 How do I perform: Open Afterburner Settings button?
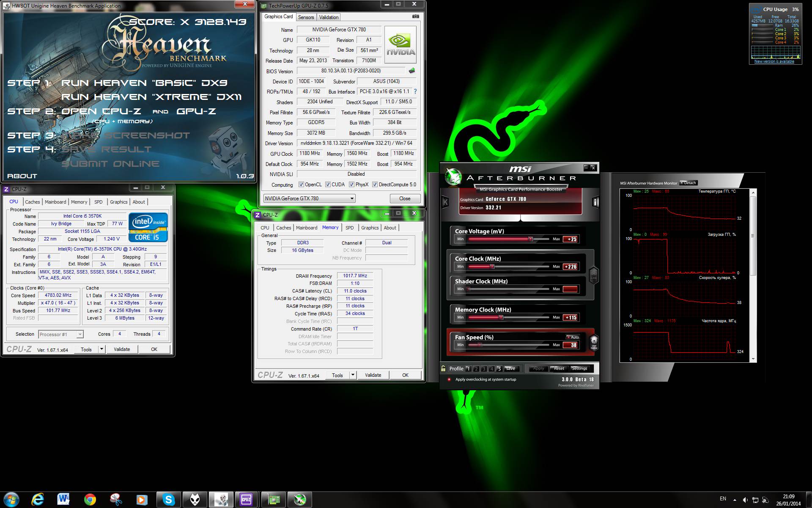579,369
